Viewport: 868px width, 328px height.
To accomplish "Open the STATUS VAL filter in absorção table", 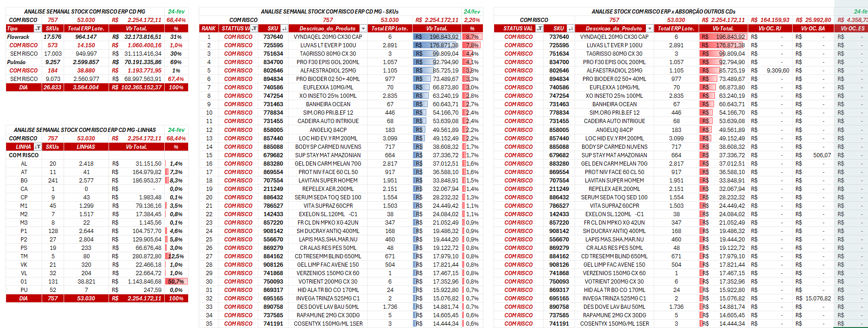I will point(540,29).
